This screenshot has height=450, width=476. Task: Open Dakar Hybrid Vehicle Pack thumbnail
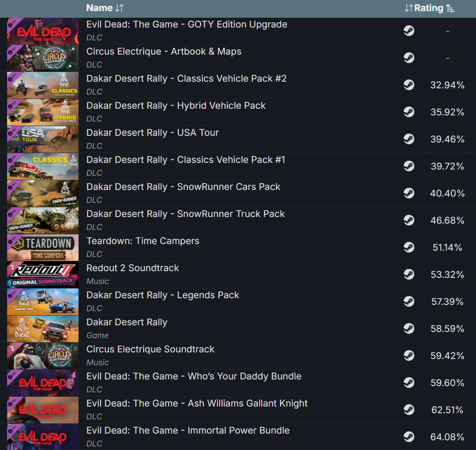(x=43, y=112)
